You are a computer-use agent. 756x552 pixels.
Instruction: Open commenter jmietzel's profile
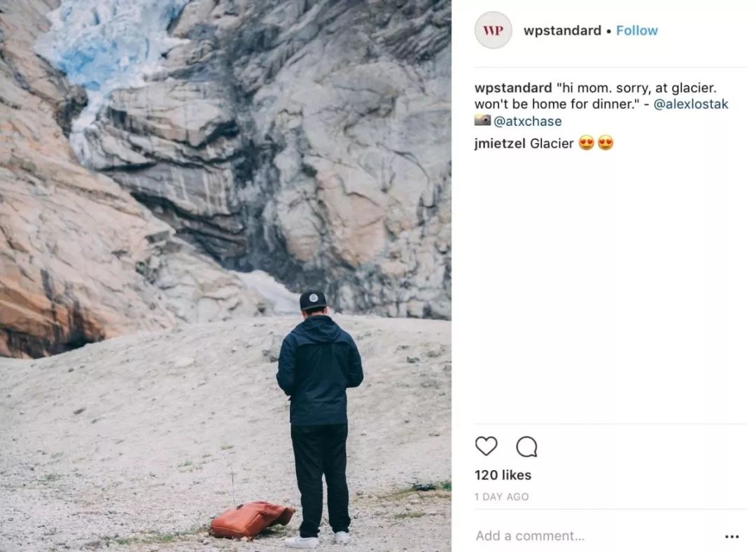500,143
